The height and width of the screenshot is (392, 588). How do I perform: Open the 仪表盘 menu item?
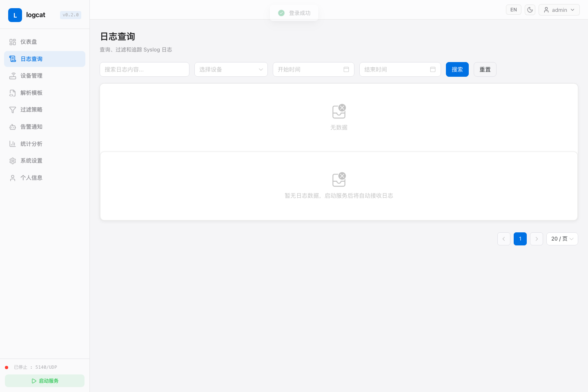point(45,42)
